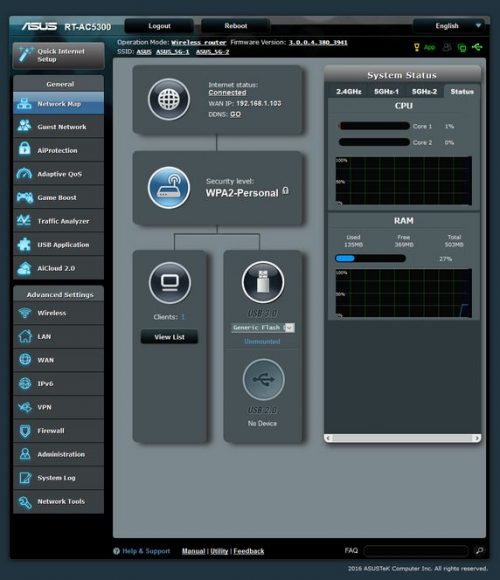Open WAN settings
The height and width of the screenshot is (580, 500).
58,360
